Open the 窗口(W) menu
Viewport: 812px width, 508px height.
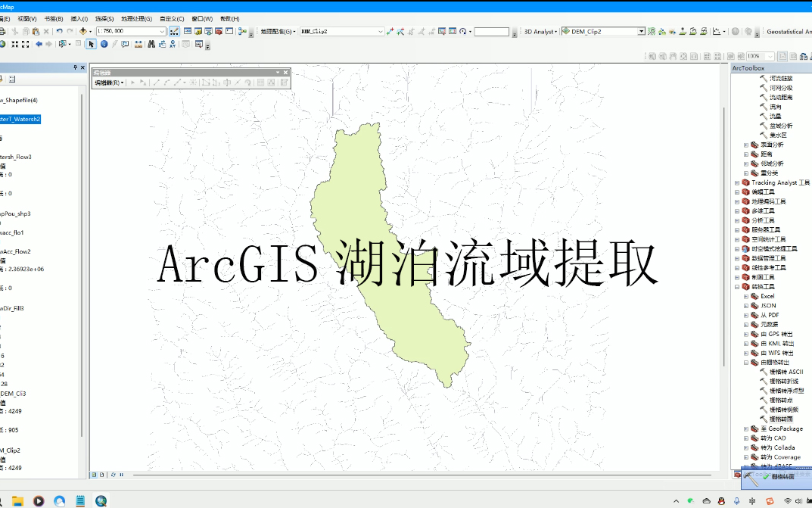201,18
